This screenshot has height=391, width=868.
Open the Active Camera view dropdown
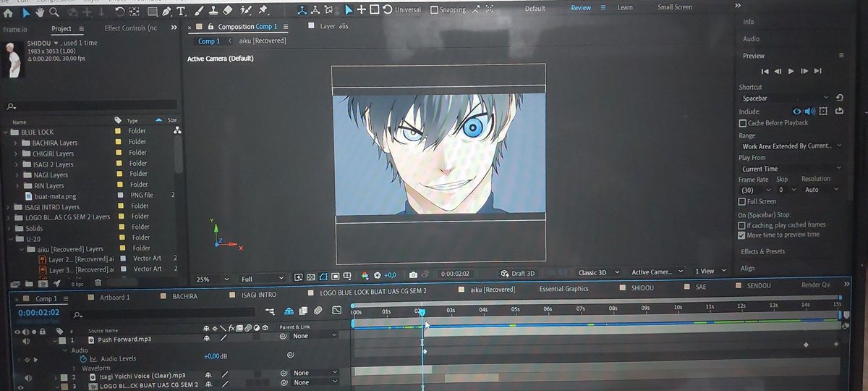(658, 272)
